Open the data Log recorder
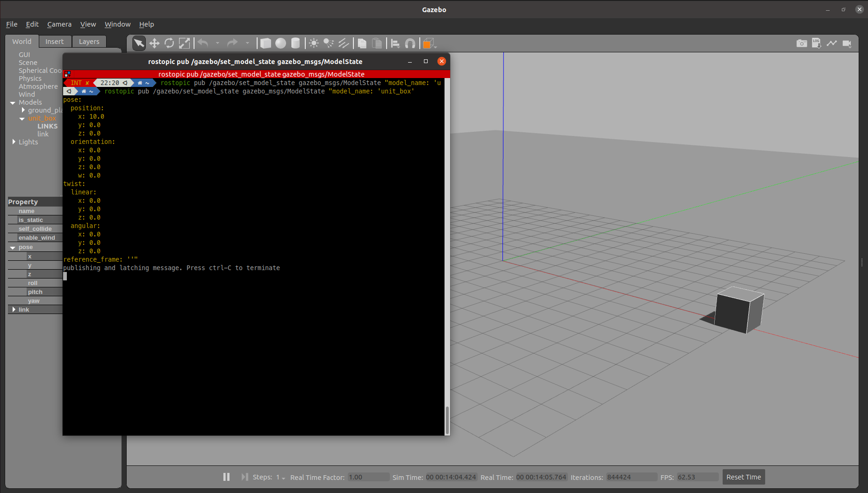 point(817,43)
